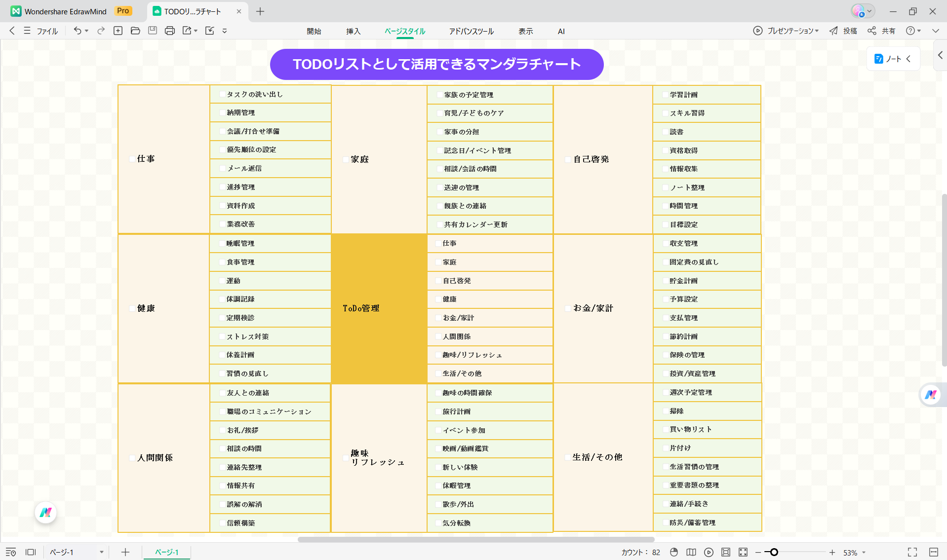The width and height of the screenshot is (947, 560).
Task: Create a new document with the plus icon
Action: tap(118, 31)
